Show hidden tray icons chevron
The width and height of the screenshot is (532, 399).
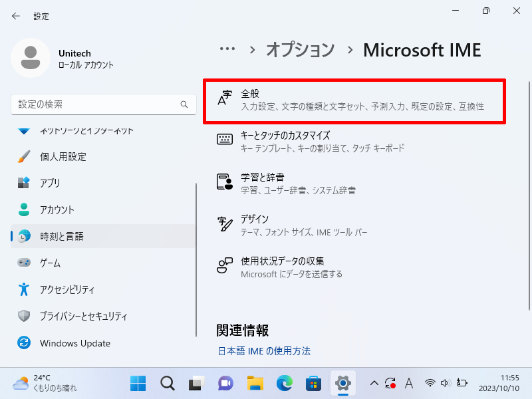[x=374, y=384]
